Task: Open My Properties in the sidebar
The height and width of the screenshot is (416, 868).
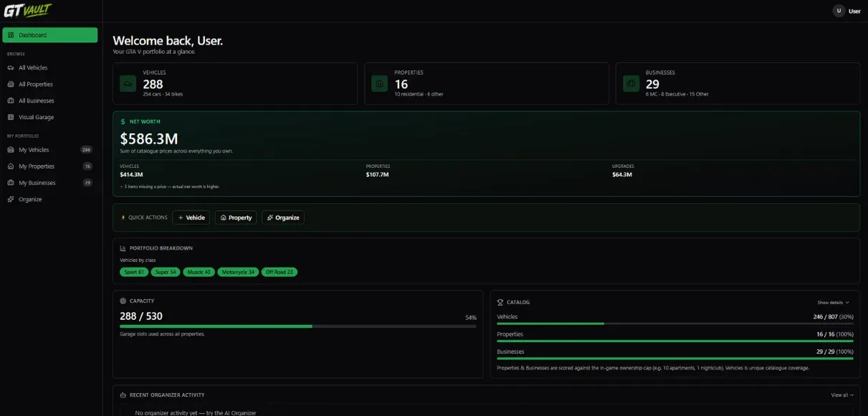Action: pos(50,166)
